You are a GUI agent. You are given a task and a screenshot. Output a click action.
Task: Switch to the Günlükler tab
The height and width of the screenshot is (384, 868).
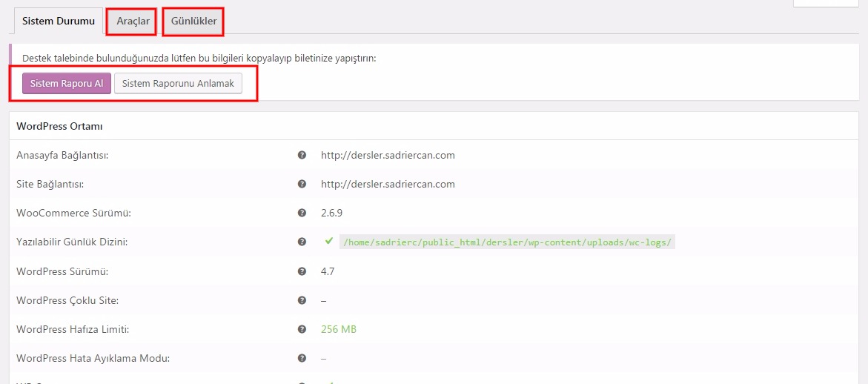click(x=193, y=21)
